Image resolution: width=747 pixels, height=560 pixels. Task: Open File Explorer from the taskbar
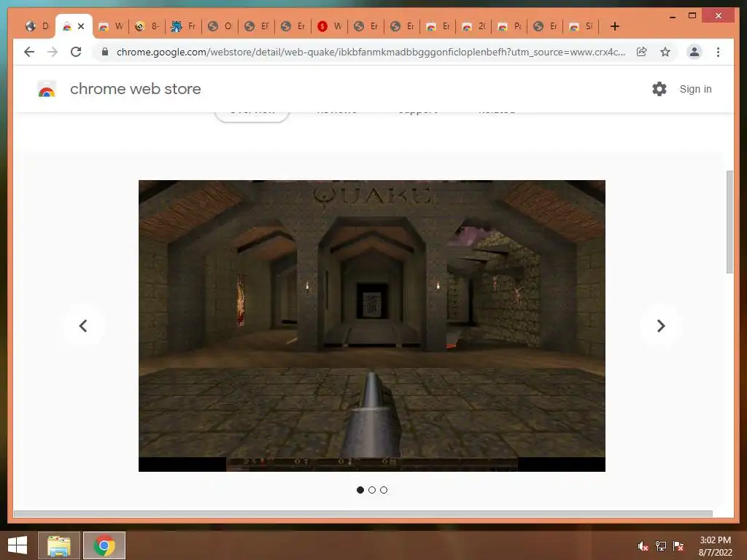point(59,545)
